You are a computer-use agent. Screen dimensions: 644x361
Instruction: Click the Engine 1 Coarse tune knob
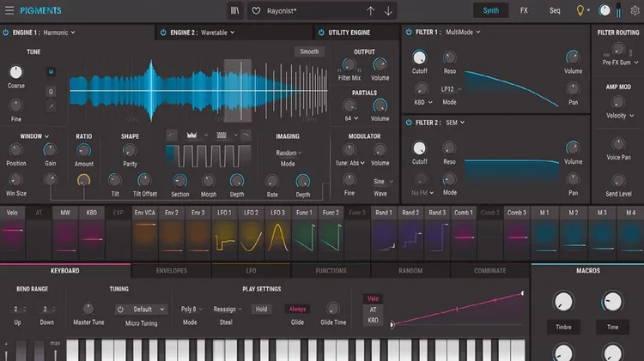click(16, 72)
